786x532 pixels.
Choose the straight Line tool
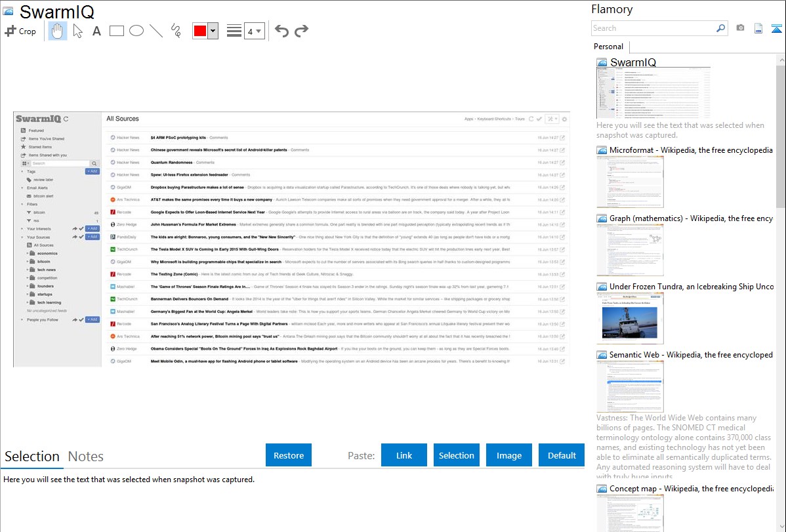[x=156, y=31]
